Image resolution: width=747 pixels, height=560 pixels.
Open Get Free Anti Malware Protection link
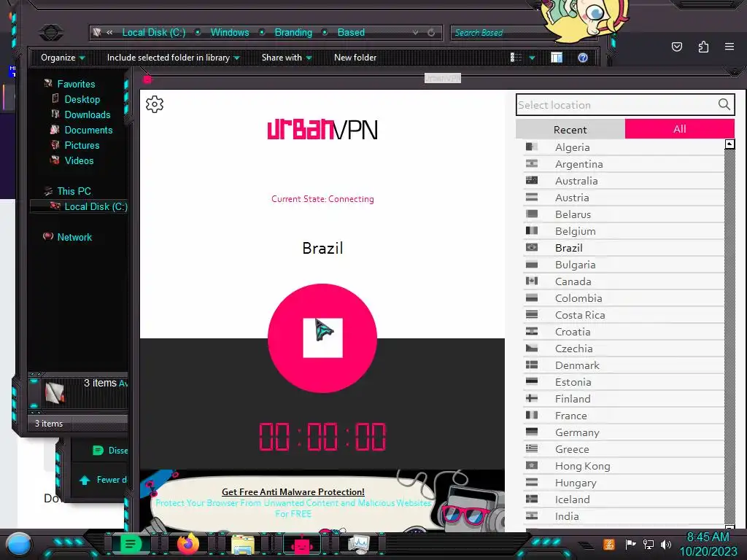tap(293, 491)
